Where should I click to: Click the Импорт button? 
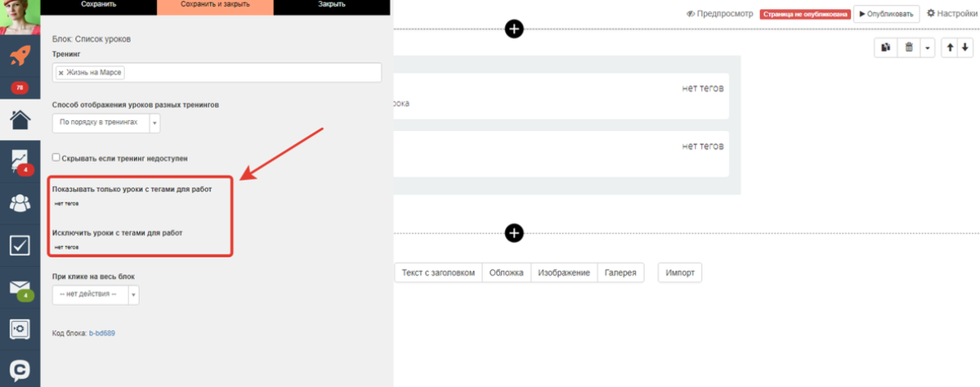click(680, 272)
